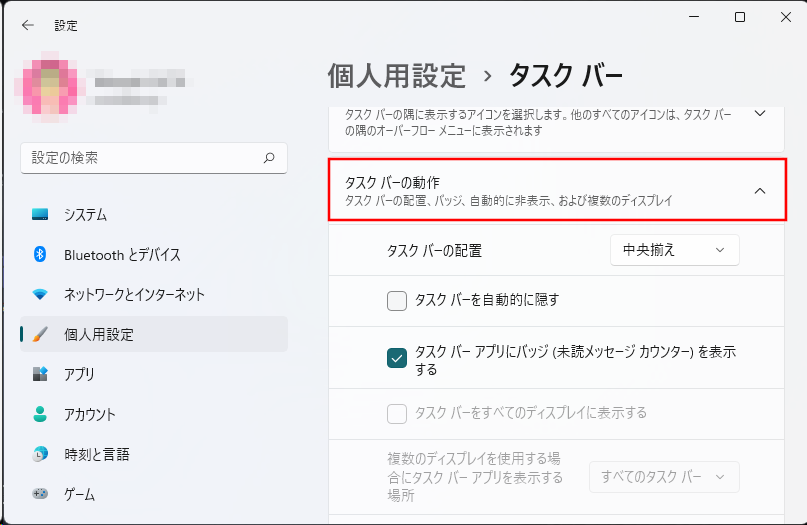Click the ネットワークとインターネット wifi icon
Viewport: 807px width, 525px height.
[x=40, y=295]
